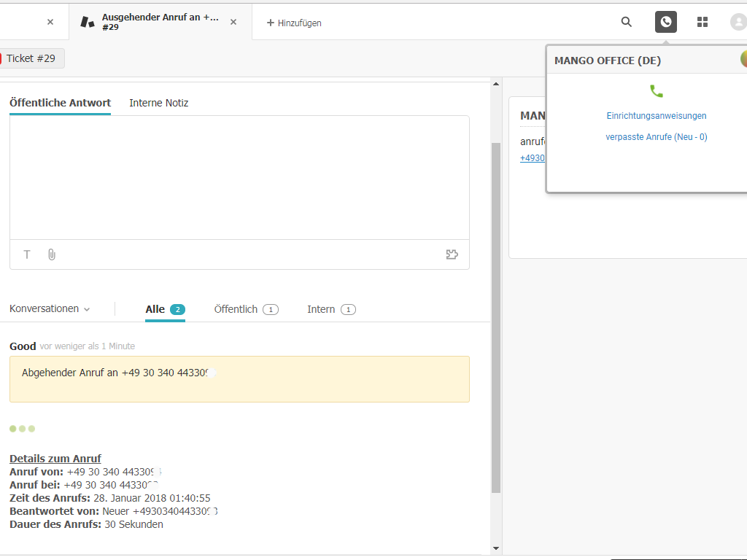Select the Öffentlich conversations filter
This screenshot has height=560, width=747.
[x=245, y=309]
